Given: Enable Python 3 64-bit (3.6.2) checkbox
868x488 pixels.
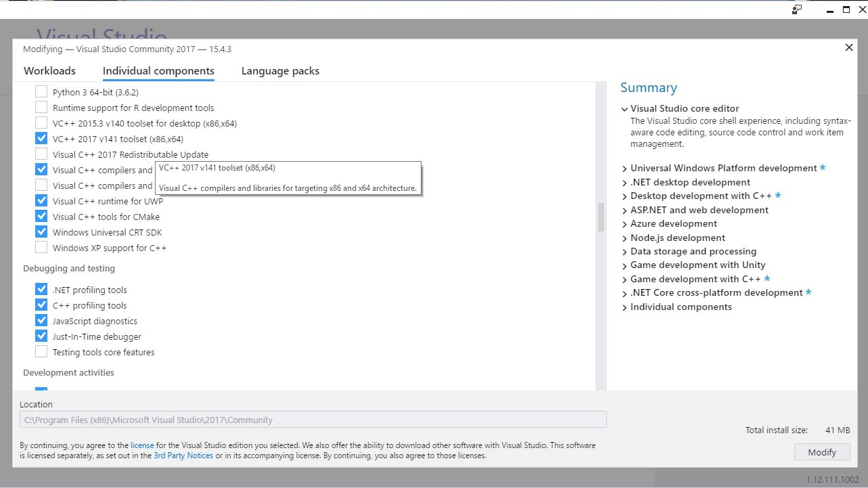Looking at the screenshot, I should 41,92.
